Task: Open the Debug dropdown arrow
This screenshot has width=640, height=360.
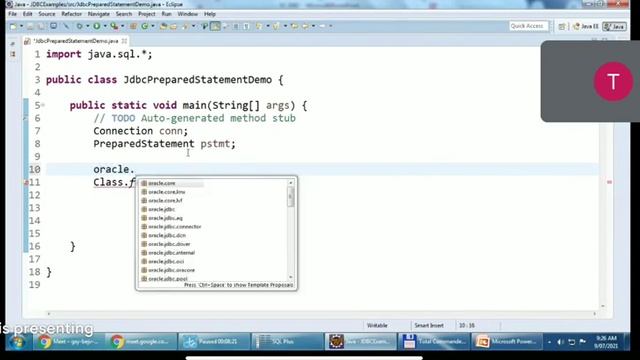Action: [87, 26]
